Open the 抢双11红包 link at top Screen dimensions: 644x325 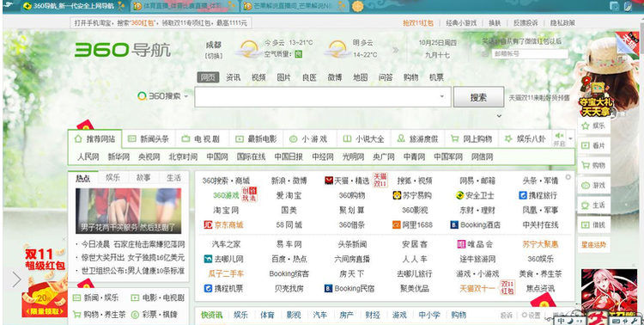417,23
